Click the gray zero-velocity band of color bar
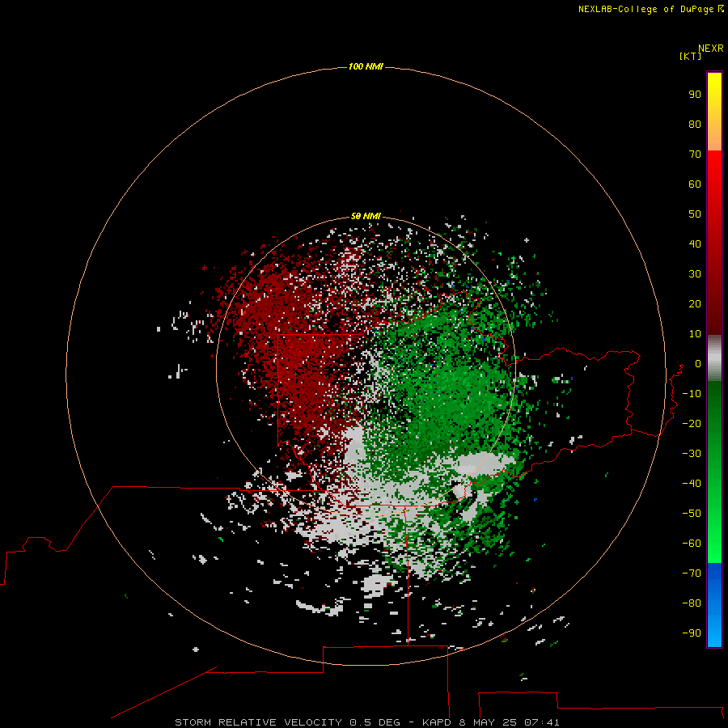 [x=714, y=358]
